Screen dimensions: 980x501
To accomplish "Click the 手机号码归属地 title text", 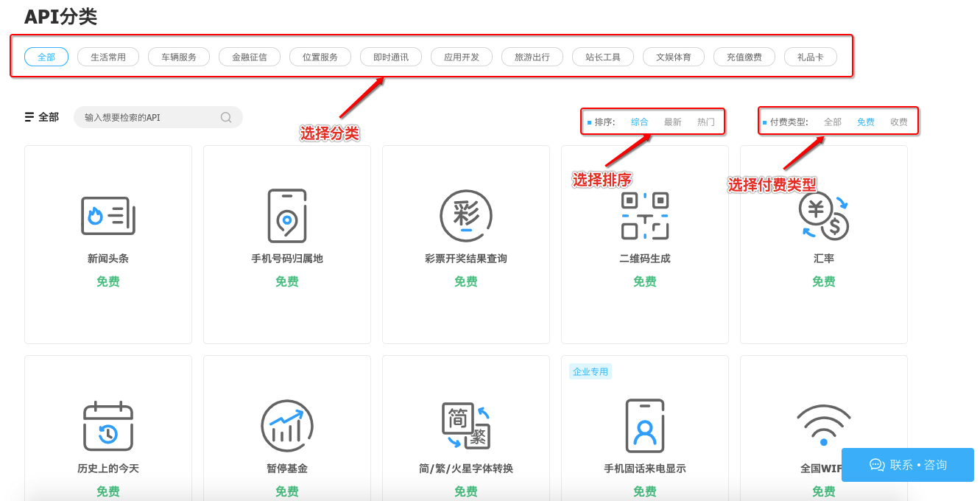I will pos(287,259).
